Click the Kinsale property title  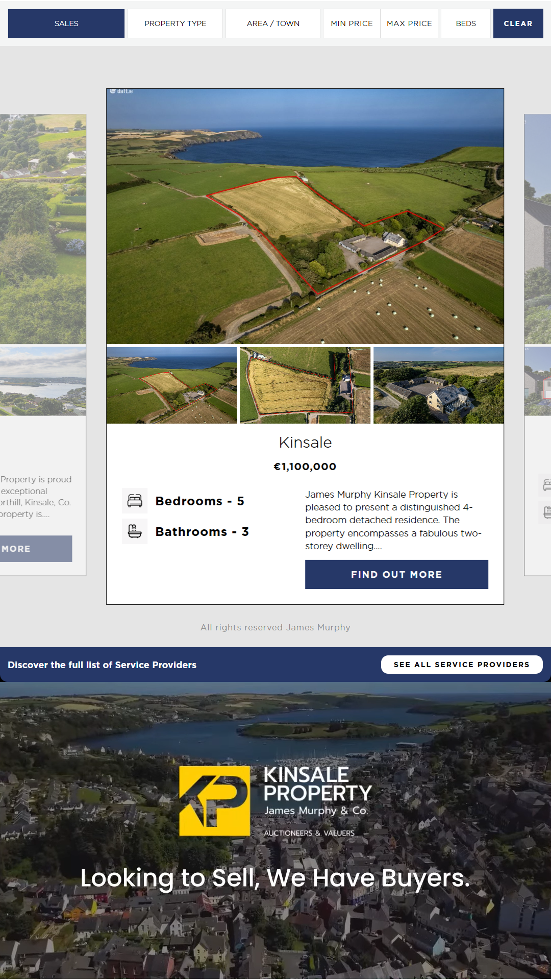click(x=305, y=443)
